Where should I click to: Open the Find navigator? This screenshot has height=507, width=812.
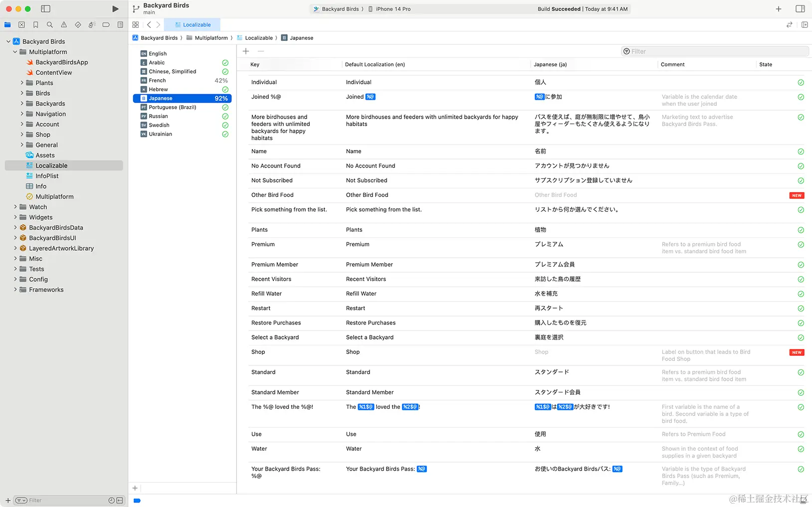click(49, 24)
